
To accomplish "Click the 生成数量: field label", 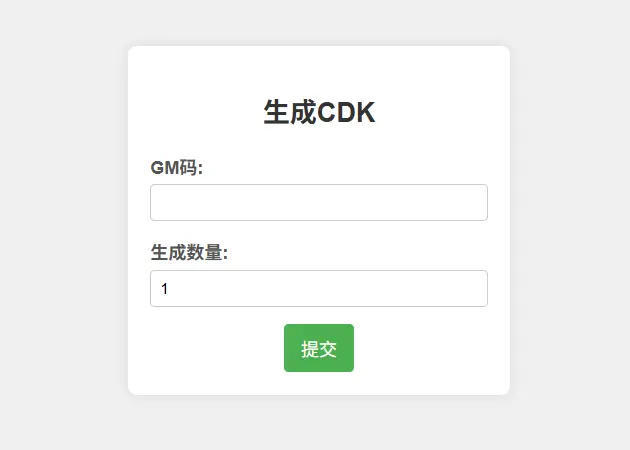I will coord(189,253).
